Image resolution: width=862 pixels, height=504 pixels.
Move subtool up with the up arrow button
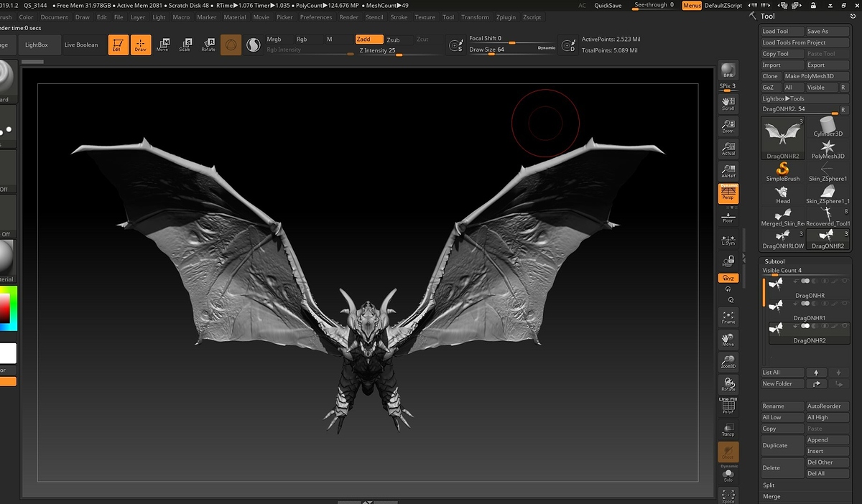click(x=815, y=373)
